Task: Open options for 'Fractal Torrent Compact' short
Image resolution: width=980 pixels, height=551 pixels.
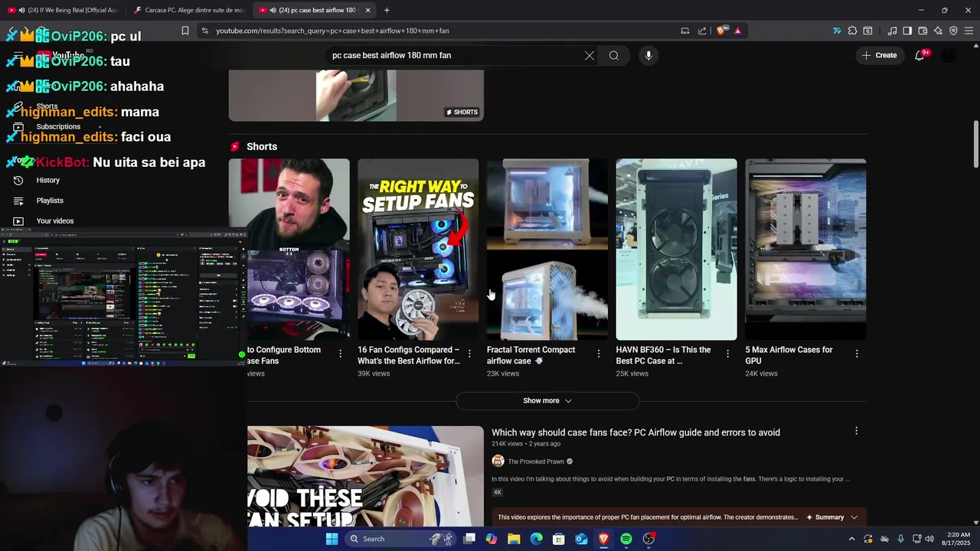Action: pos(599,354)
